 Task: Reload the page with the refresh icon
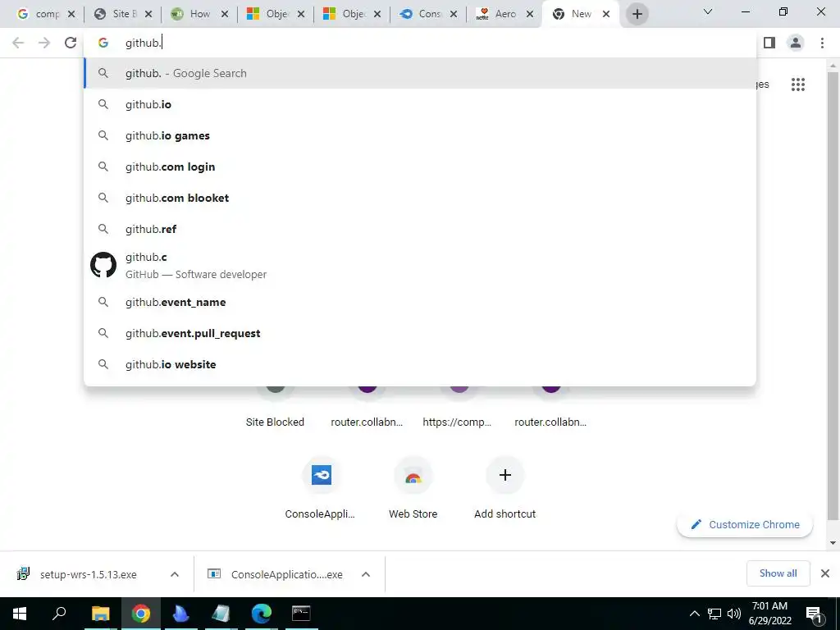click(x=71, y=43)
